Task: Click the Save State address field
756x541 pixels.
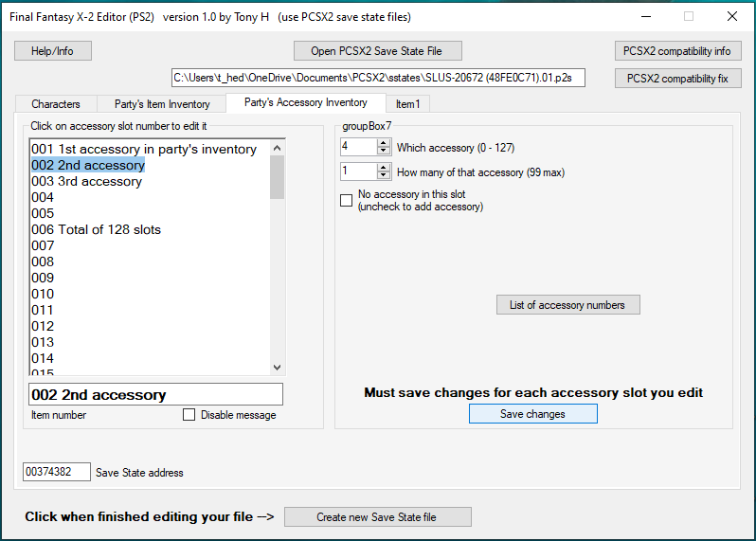Action: [57, 472]
